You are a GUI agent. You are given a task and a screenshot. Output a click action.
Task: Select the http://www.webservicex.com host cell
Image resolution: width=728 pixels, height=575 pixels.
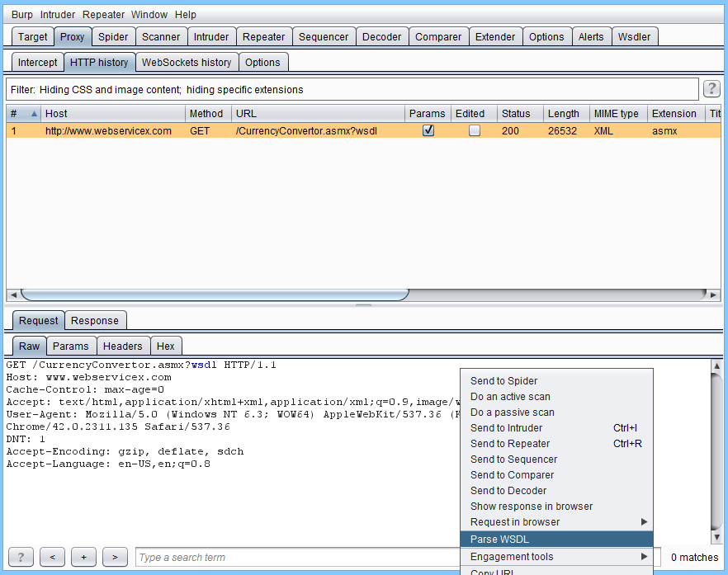pyautogui.click(x=113, y=131)
